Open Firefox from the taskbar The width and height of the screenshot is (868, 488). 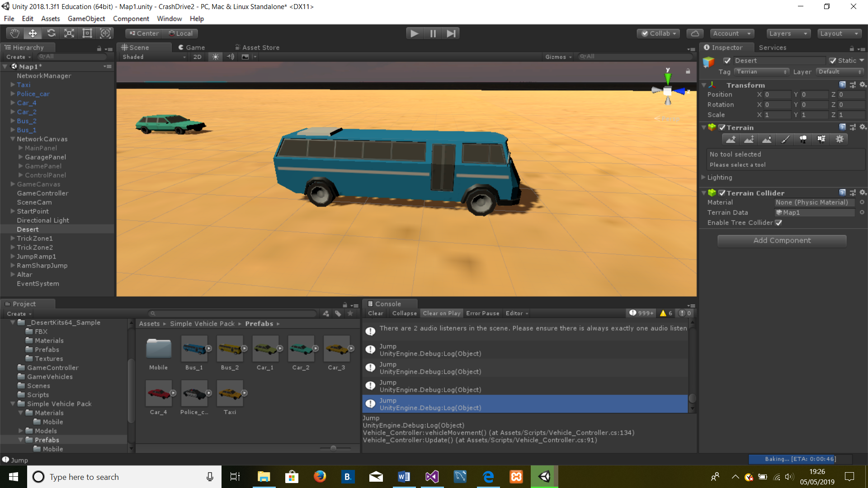coord(320,477)
